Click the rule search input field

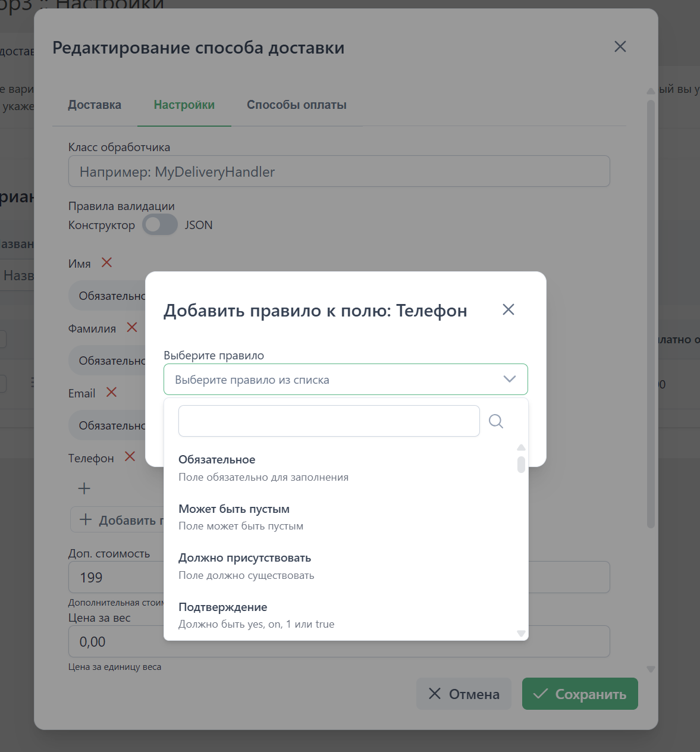(x=329, y=421)
